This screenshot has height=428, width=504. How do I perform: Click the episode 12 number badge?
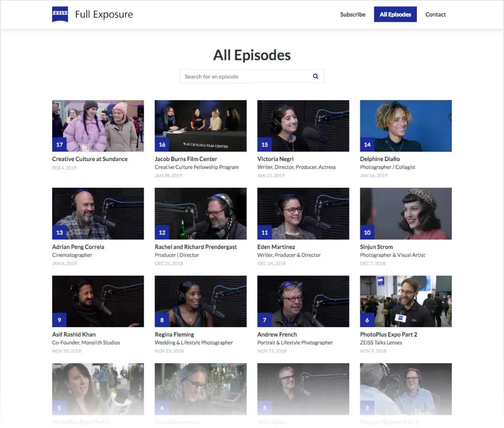coord(162,232)
